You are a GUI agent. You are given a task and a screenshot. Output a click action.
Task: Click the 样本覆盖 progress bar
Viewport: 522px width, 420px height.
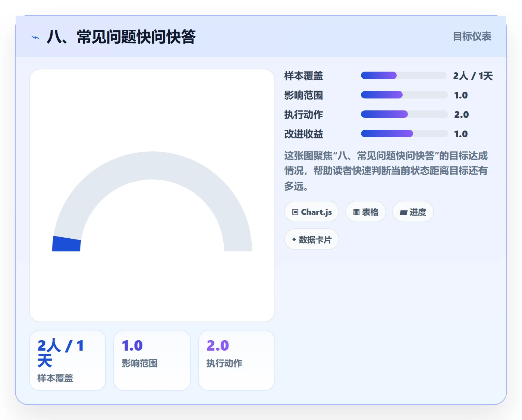[403, 75]
